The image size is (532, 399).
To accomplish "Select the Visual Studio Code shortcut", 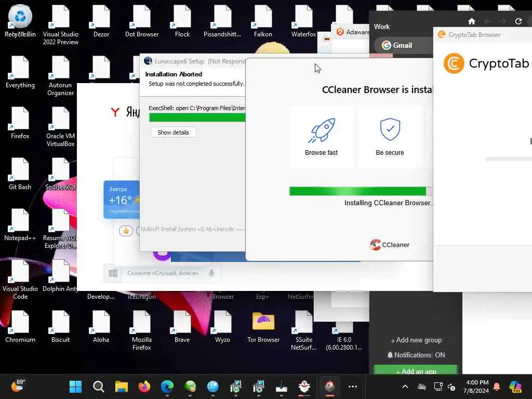I will pyautogui.click(x=20, y=280).
